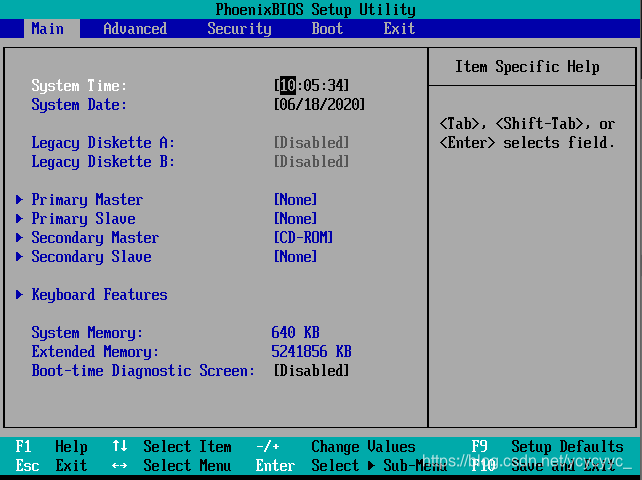The height and width of the screenshot is (480, 642).
Task: Click the F1 Help key hint
Action: point(52,446)
